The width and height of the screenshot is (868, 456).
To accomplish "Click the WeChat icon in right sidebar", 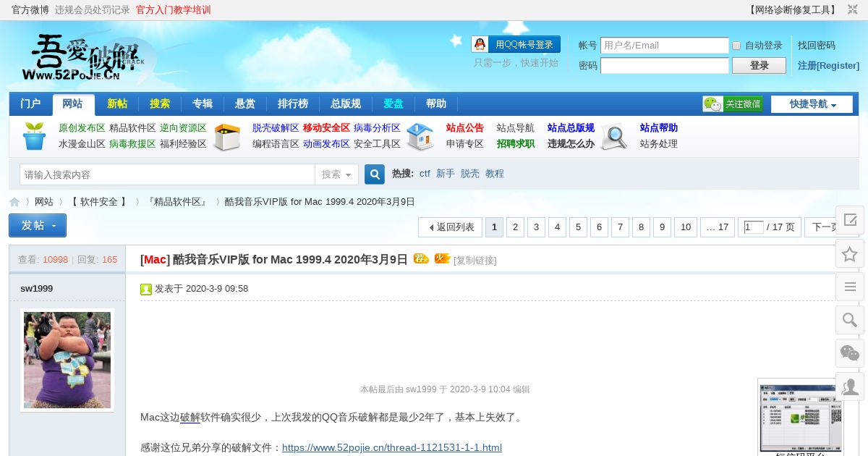I will click(x=850, y=353).
